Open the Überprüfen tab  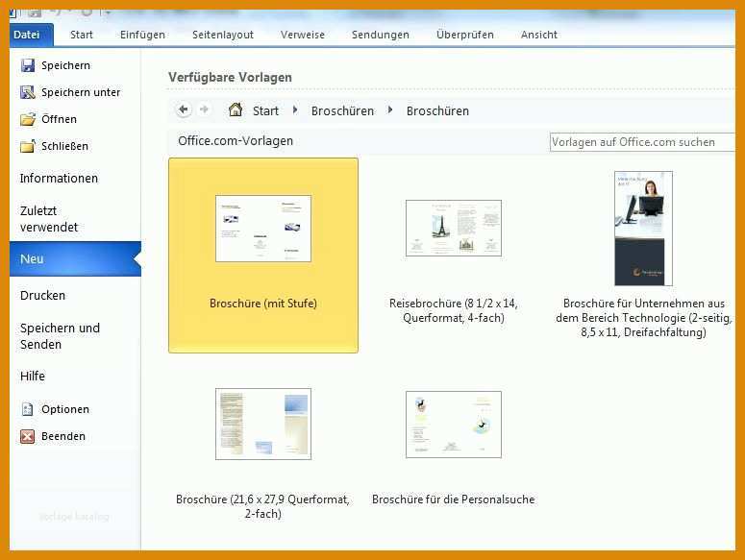pyautogui.click(x=464, y=35)
